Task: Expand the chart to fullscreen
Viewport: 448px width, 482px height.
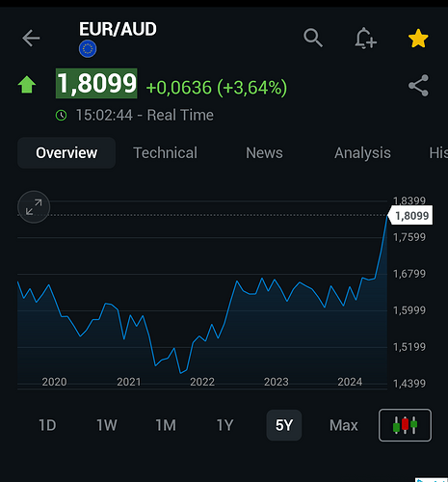Action: pos(34,207)
